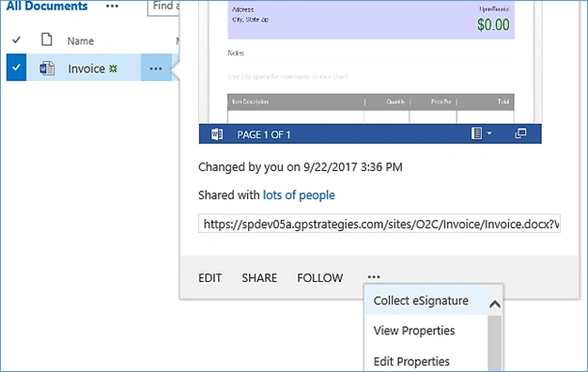Click the document type column icon

[x=47, y=39]
